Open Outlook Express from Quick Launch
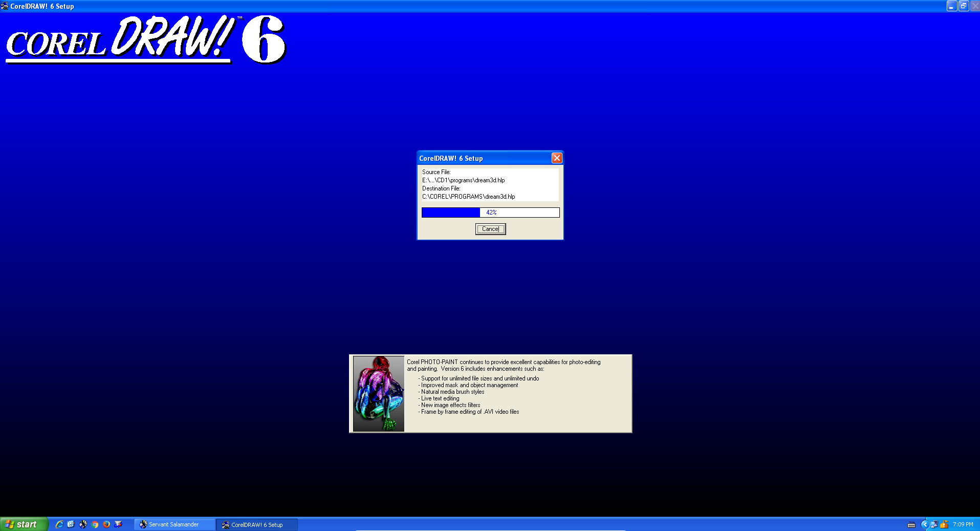980x531 pixels. pos(71,524)
